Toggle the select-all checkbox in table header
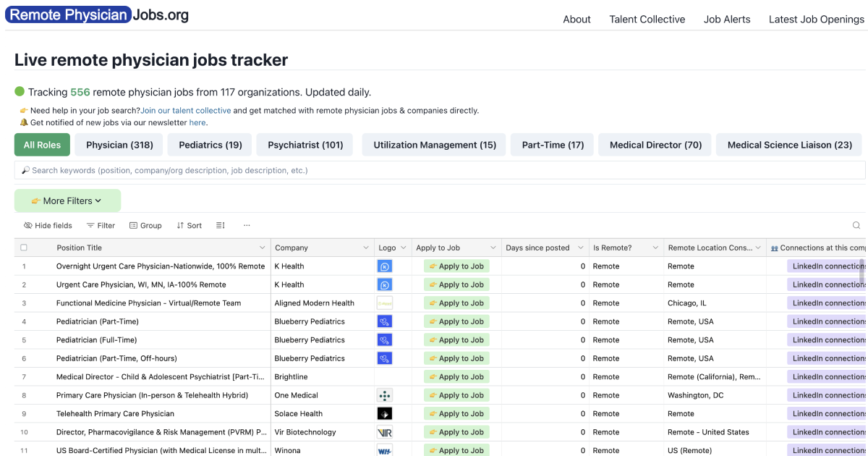Screen dimensions: 868x456 24,248
